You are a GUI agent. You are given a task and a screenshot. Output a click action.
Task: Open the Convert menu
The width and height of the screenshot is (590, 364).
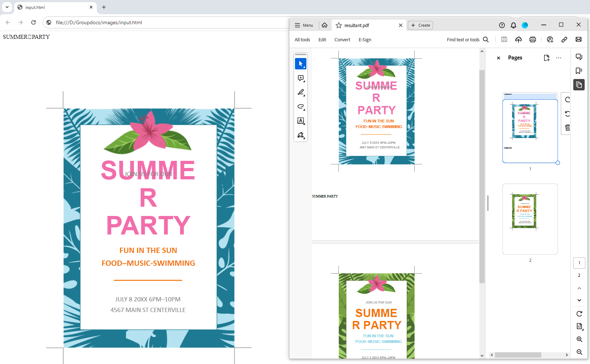(342, 40)
